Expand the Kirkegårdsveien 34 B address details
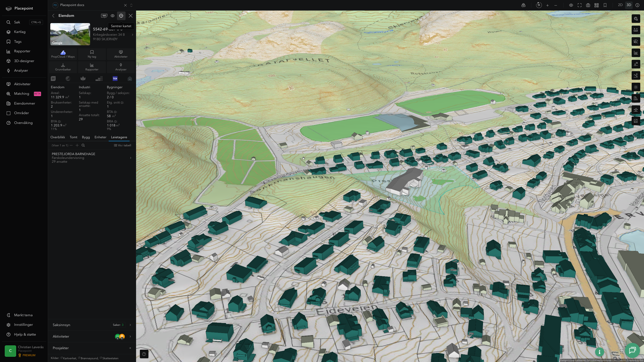 (x=132, y=35)
